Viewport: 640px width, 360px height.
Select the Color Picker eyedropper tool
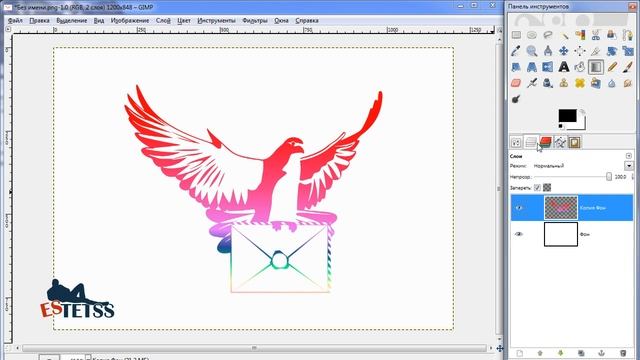point(516,51)
